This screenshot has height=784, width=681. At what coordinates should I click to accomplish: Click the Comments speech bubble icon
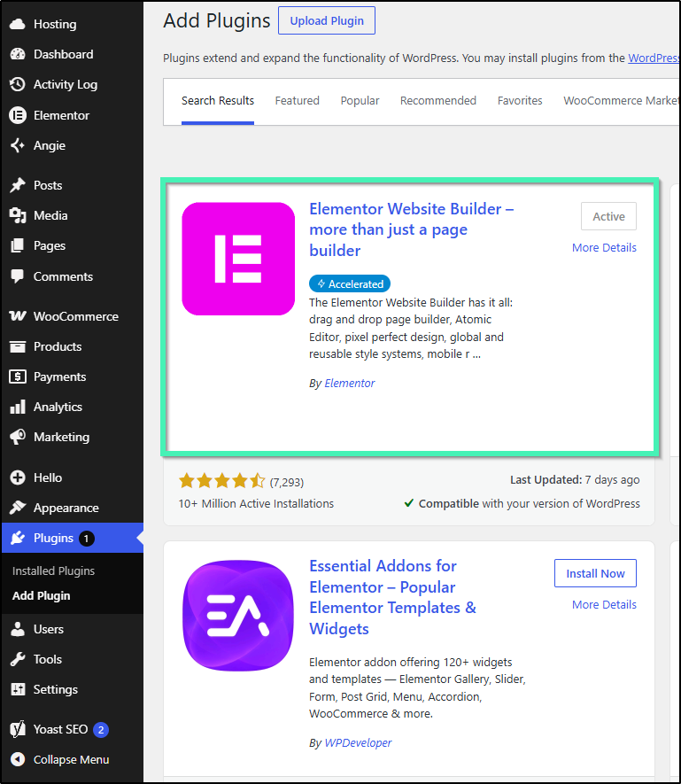18,276
